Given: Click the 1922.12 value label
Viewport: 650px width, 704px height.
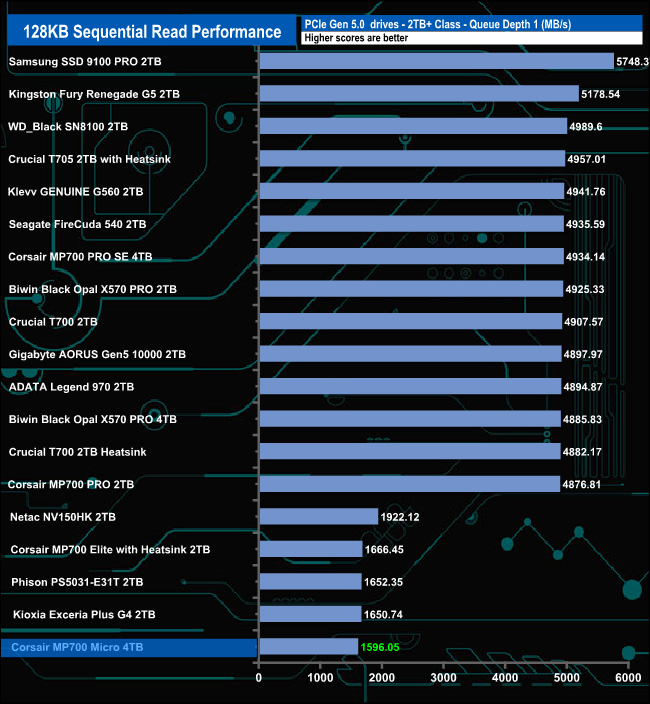Looking at the screenshot, I should [400, 517].
